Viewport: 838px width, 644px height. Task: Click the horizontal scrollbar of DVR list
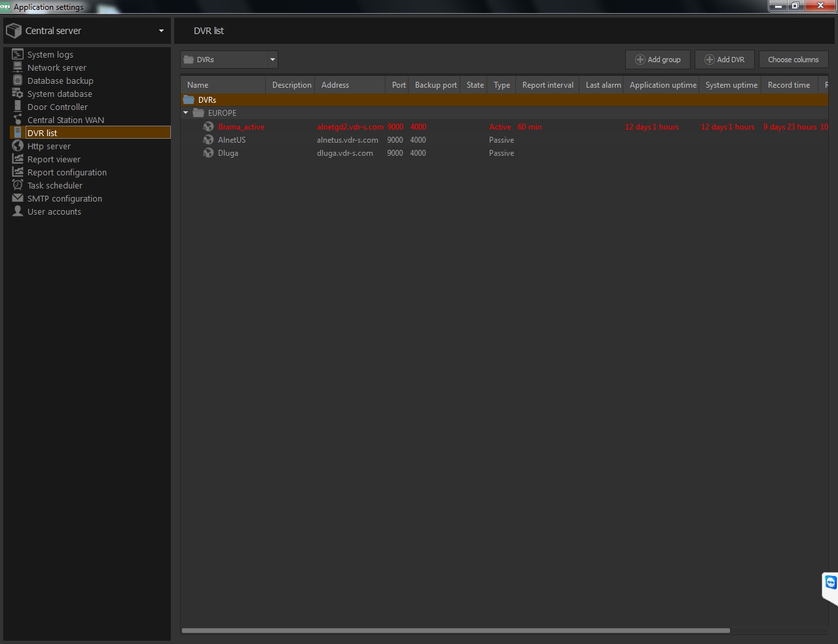click(455, 630)
